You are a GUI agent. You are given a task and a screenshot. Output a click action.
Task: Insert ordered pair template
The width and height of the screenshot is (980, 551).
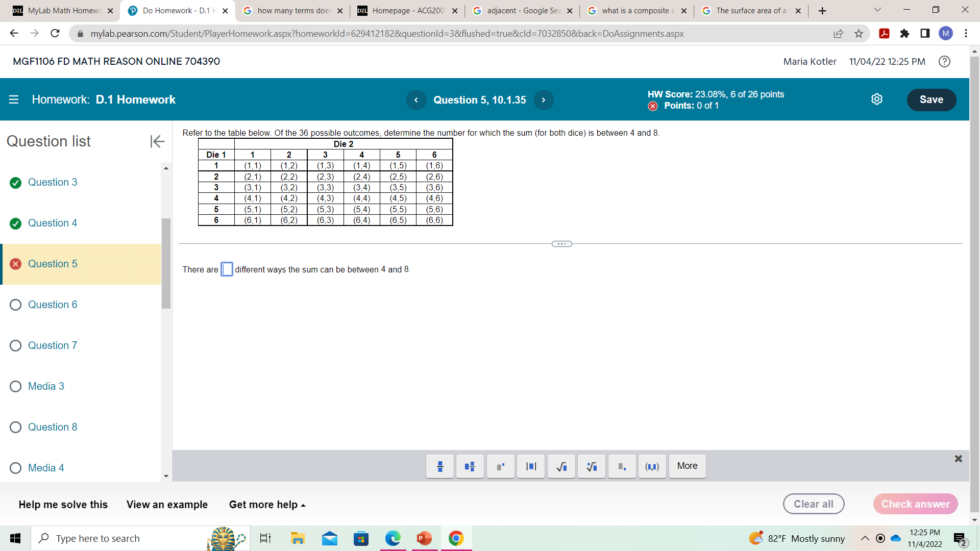[x=652, y=466]
